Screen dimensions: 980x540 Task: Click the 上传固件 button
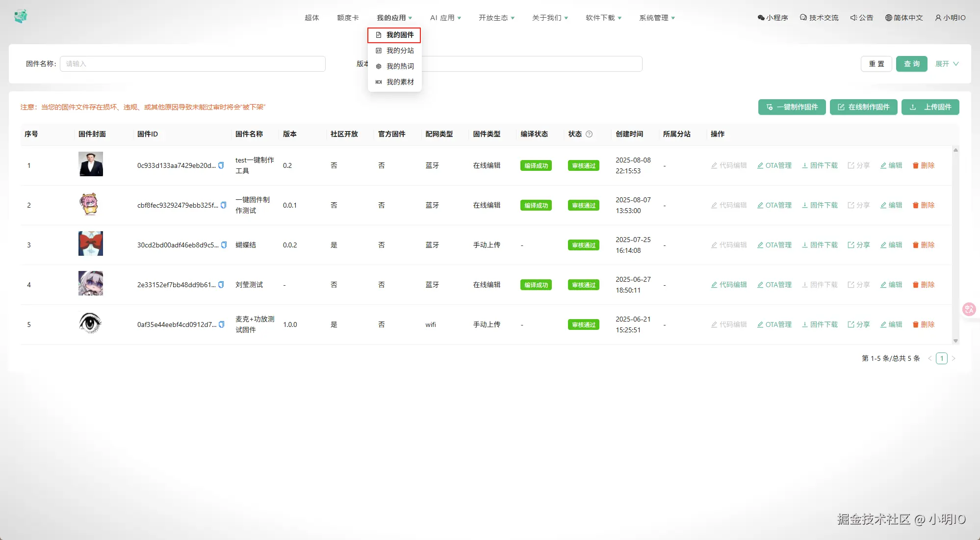(930, 107)
